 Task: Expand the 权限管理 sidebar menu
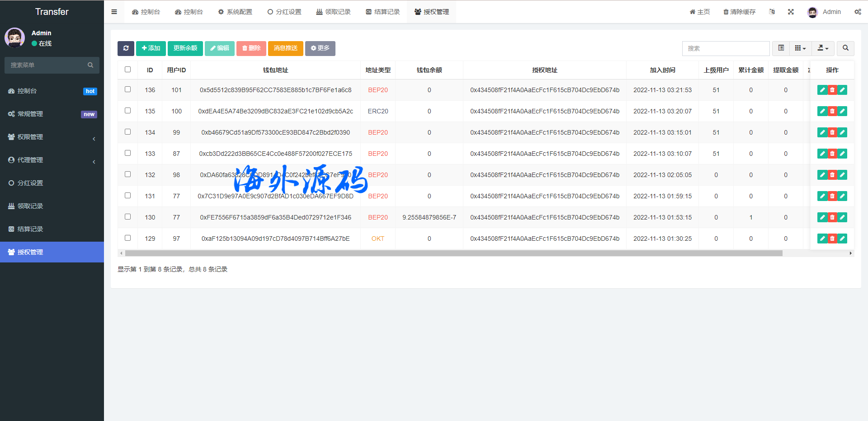click(52, 137)
